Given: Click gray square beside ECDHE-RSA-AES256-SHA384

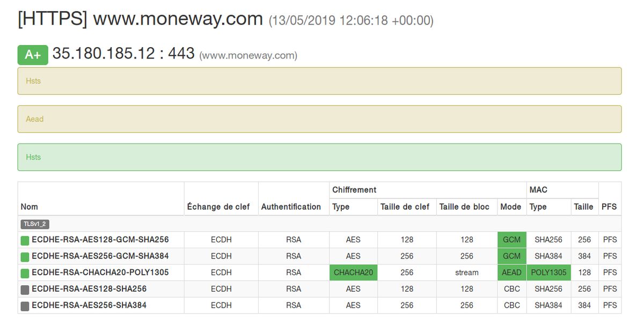Looking at the screenshot, I should 25,306.
